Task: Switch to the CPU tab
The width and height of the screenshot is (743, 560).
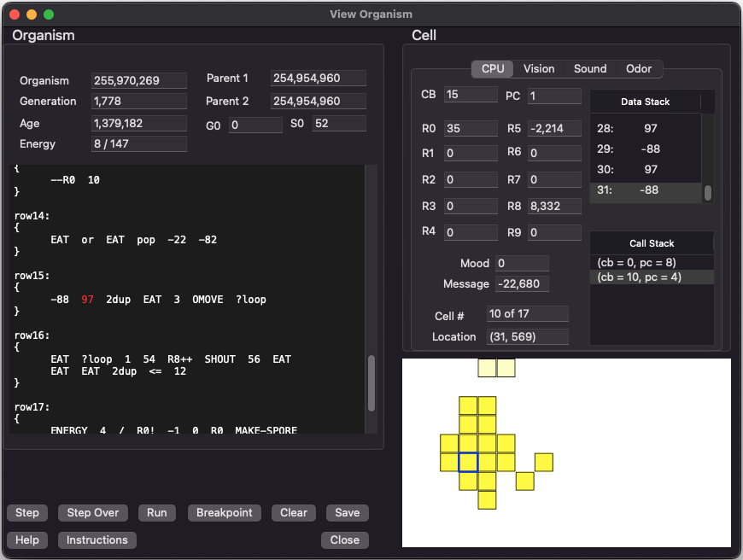Action: coord(492,68)
